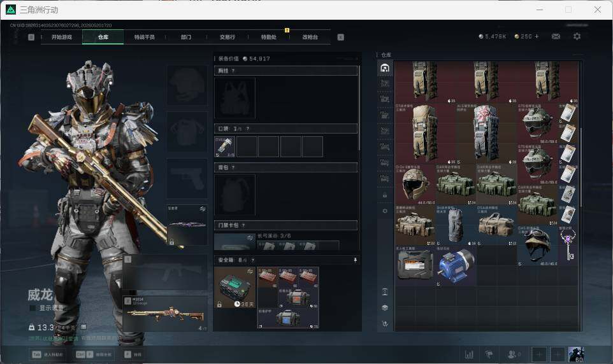Click swap arrows on melee weapon slot
The height and width of the screenshot is (364, 613).
click(x=202, y=209)
